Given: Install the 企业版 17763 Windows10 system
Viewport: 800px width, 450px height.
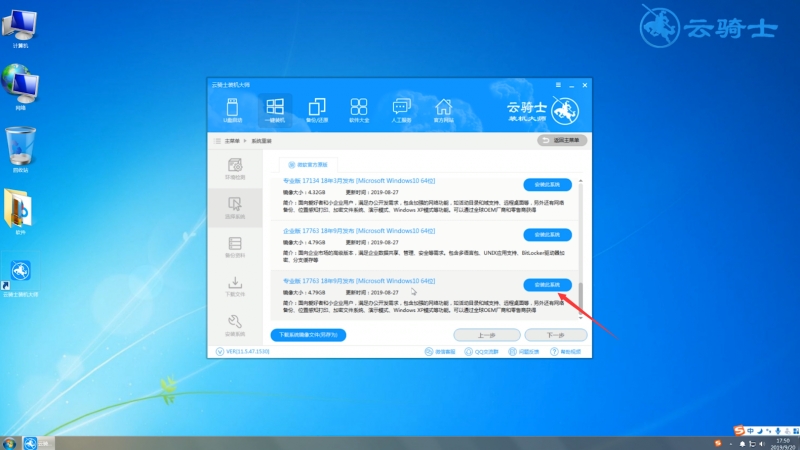Looking at the screenshot, I should 547,235.
